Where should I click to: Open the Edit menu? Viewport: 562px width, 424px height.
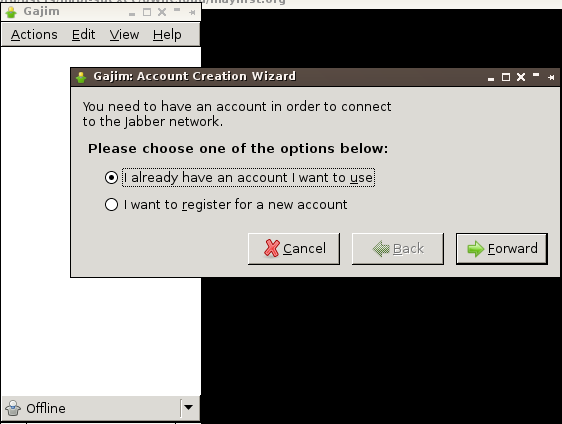tap(84, 35)
